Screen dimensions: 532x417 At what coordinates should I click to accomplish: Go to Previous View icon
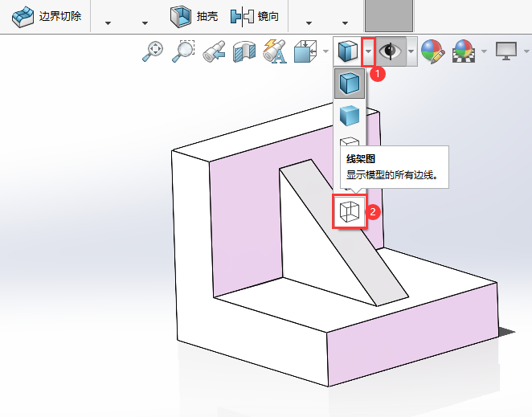click(214, 51)
